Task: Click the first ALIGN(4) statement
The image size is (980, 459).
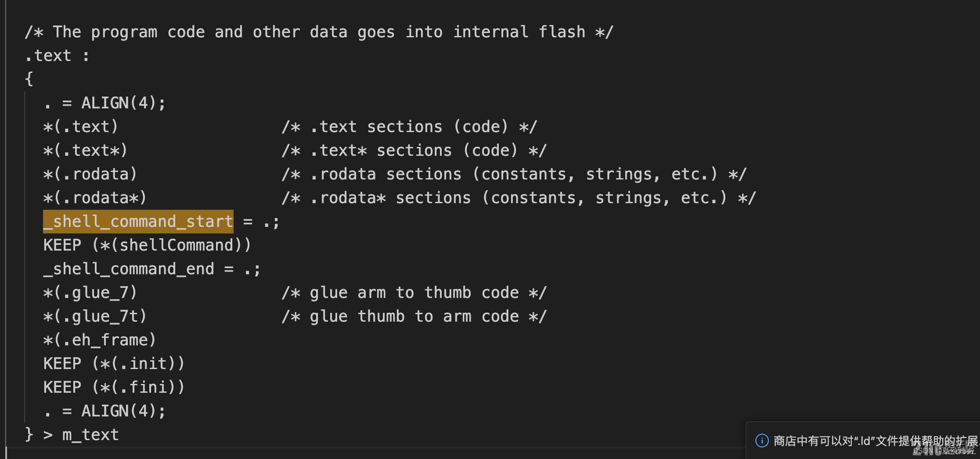Action: coord(105,103)
